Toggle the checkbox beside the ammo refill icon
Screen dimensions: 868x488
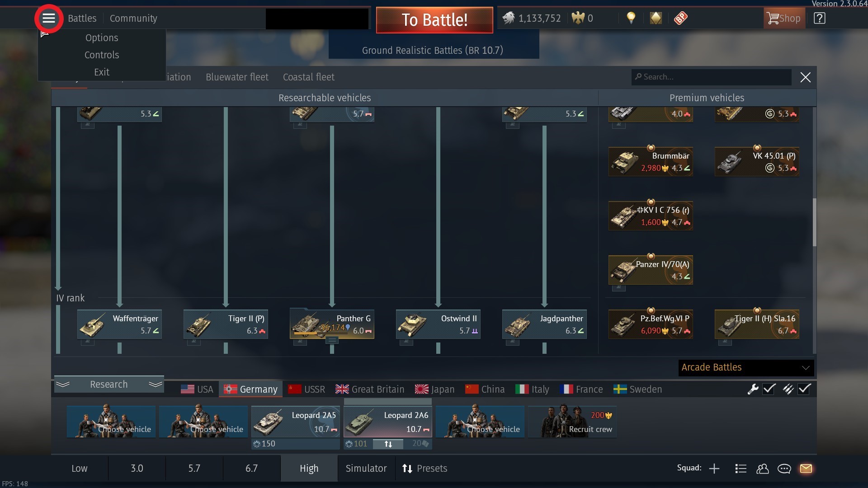click(x=805, y=389)
